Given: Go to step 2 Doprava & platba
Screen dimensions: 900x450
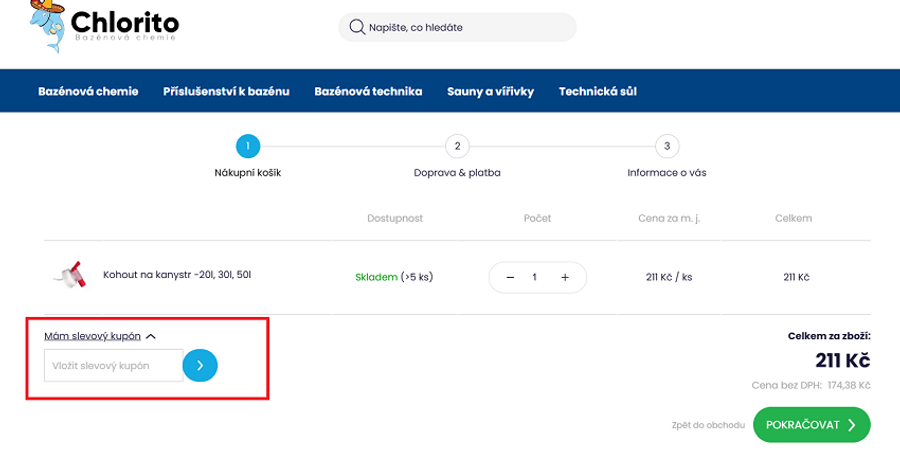Looking at the screenshot, I should (457, 146).
